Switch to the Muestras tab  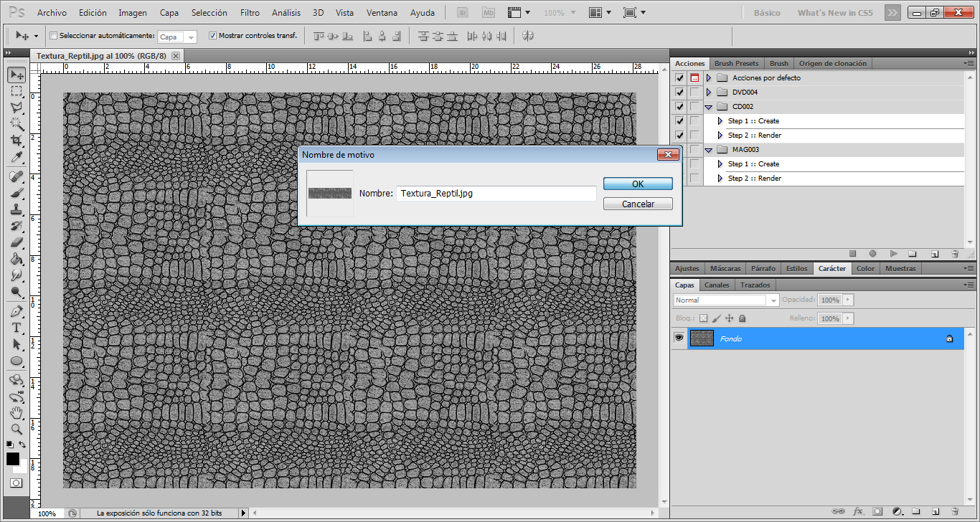900,268
